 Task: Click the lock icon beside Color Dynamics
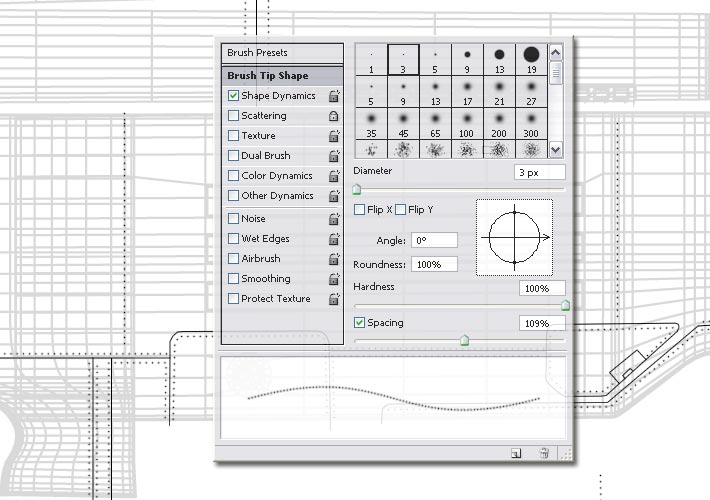334,176
